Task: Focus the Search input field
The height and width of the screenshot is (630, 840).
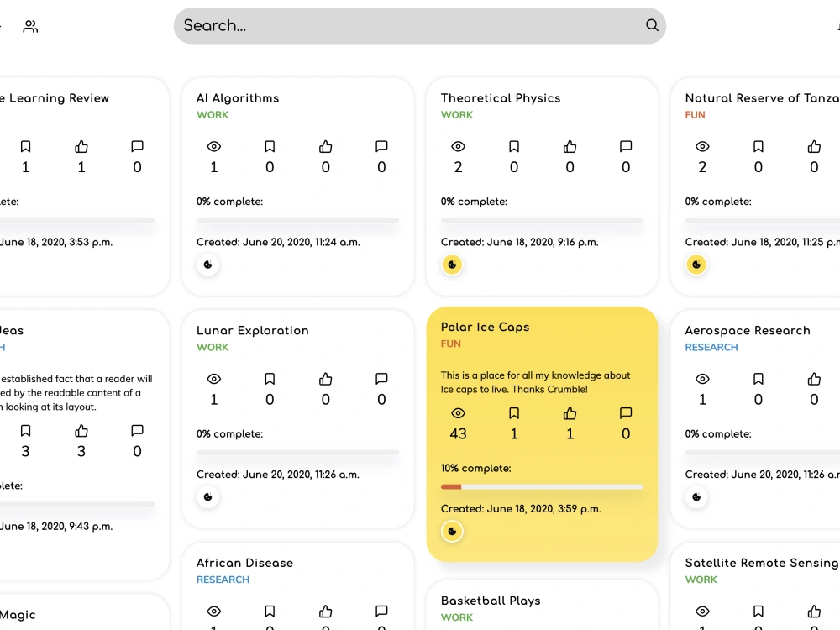Action: click(x=419, y=26)
